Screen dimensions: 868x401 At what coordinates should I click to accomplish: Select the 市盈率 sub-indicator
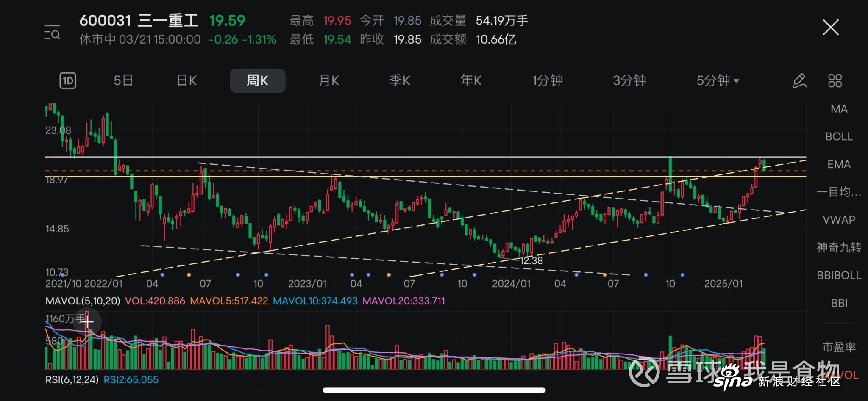(839, 347)
